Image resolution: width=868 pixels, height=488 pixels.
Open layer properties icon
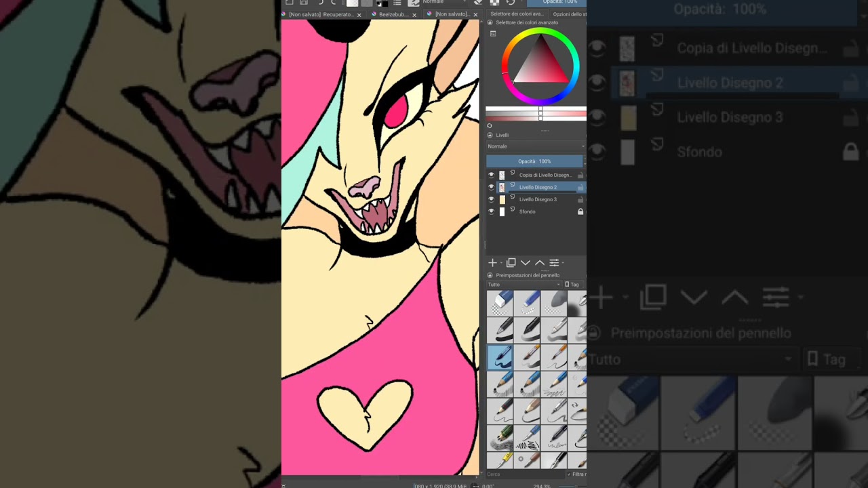tap(554, 263)
